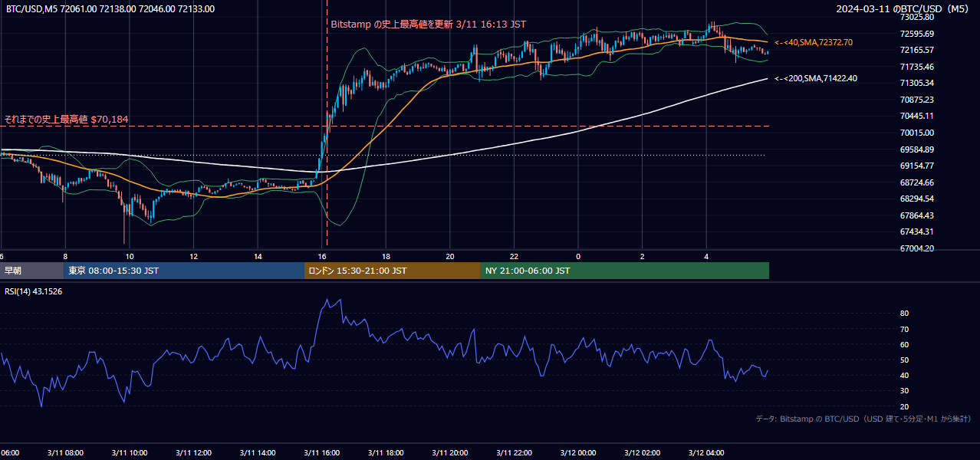Screen dimensions: 980x460
Task: Click hour label 8 under the price chart
Action: pos(65,256)
